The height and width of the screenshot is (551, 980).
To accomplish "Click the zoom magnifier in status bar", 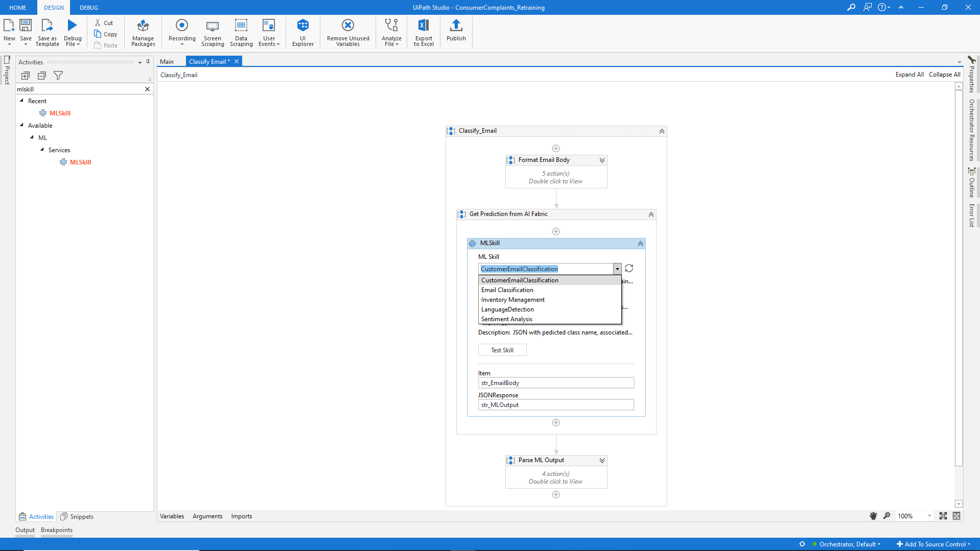I will [x=887, y=516].
